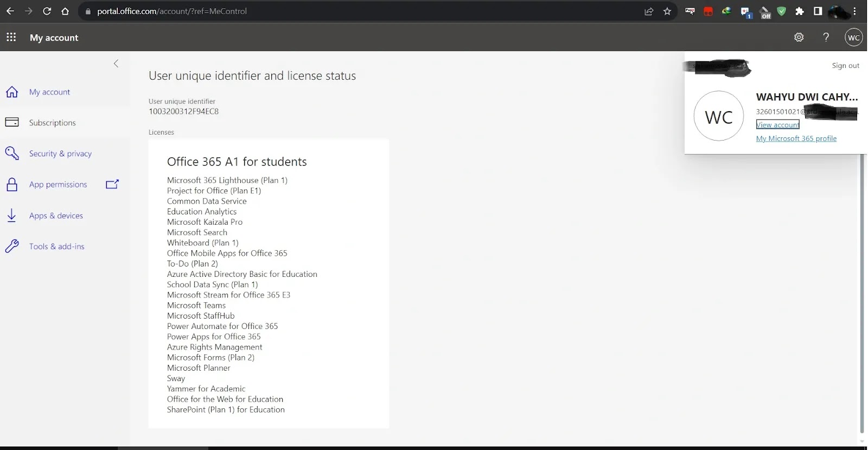The image size is (868, 450).
Task: Click Microsoft Kaizala Pro license text
Action: [205, 222]
